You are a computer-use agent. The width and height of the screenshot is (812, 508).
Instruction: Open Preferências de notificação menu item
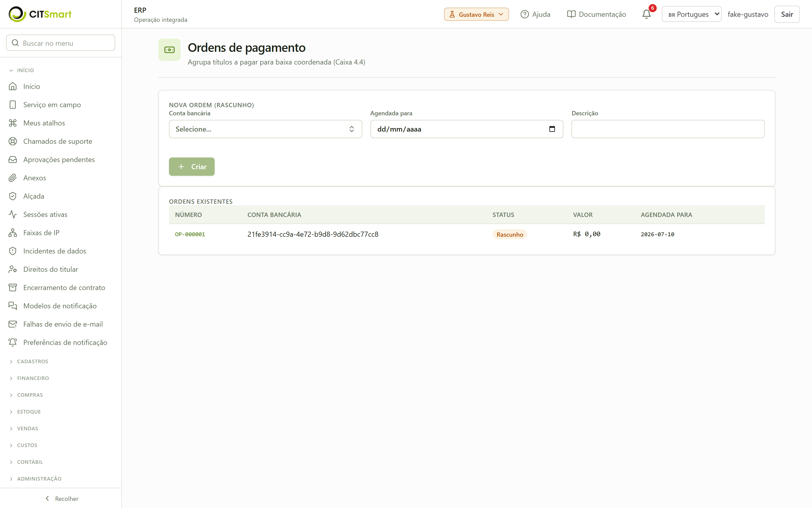tap(60, 342)
